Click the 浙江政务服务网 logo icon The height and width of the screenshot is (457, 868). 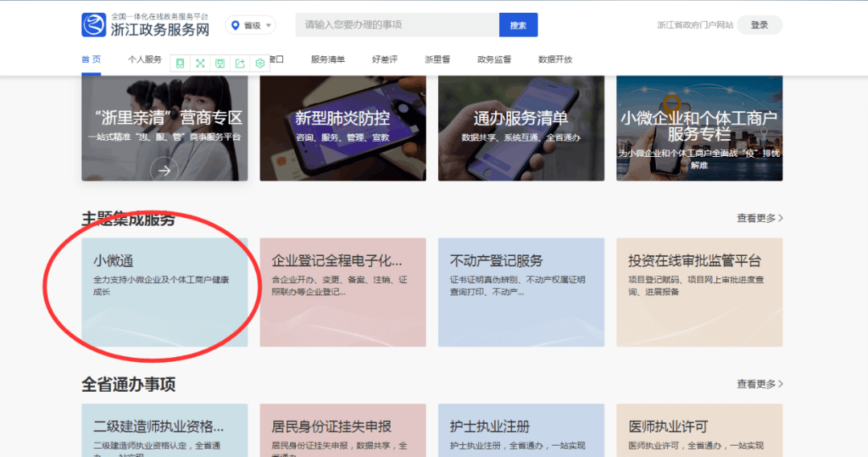click(x=94, y=25)
